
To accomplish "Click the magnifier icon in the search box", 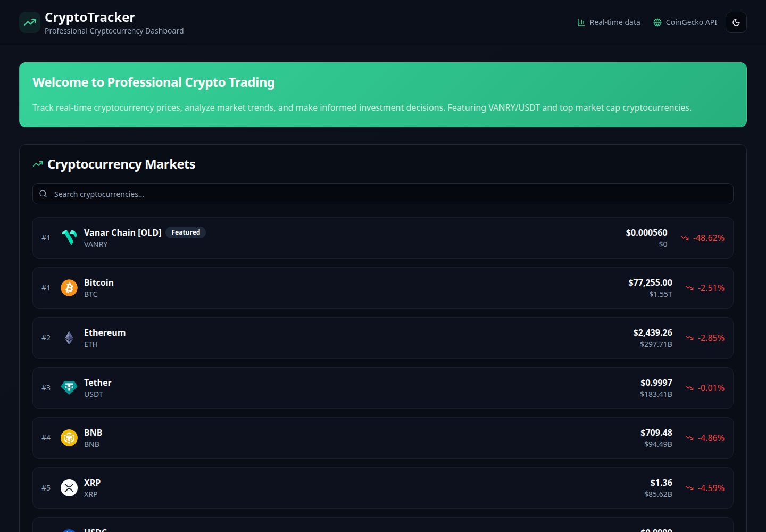I will [x=43, y=194].
